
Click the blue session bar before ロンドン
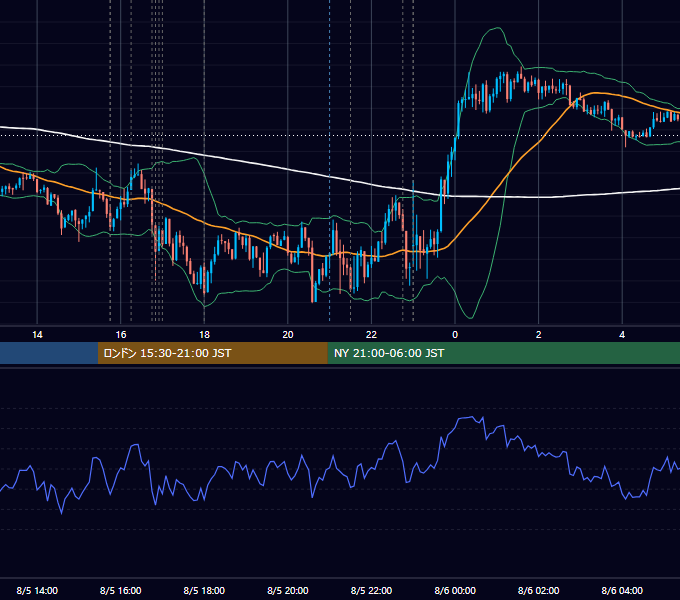click(x=49, y=353)
